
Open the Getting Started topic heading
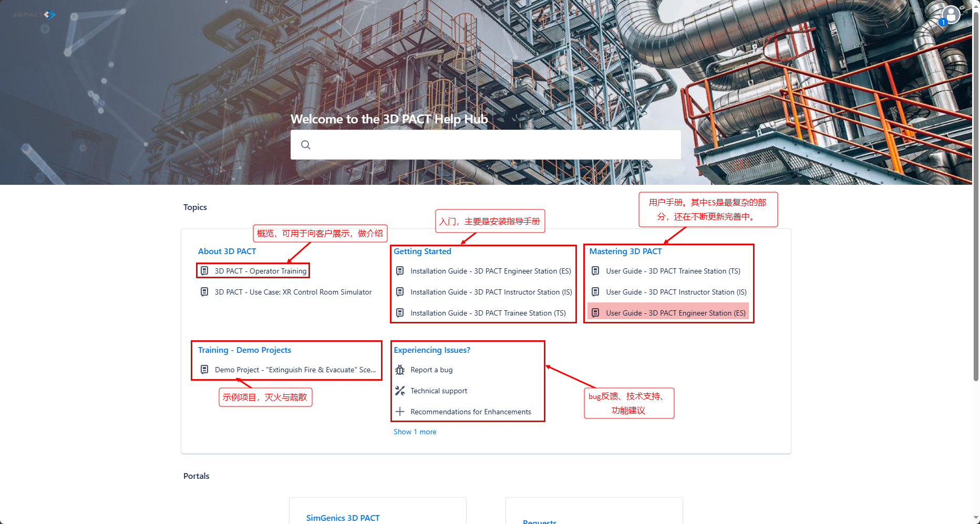point(422,251)
